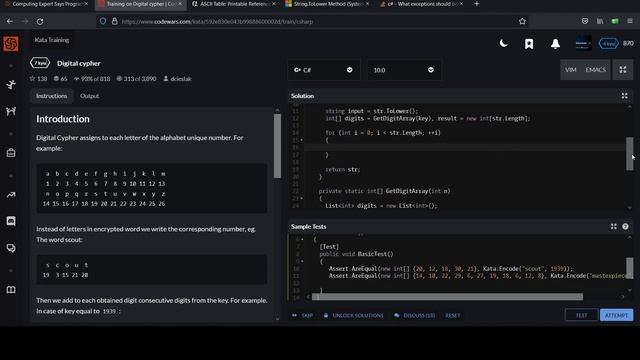Image resolution: width=640 pixels, height=360 pixels.
Task: Switch to ASCII Table browser tab
Action: pos(233,4)
